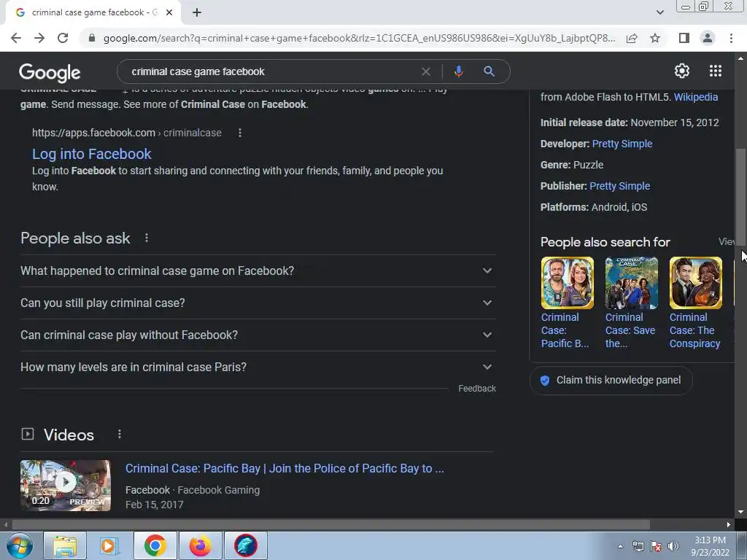The height and width of the screenshot is (560, 747).
Task: Click the Initial release date text 'November 15, 2012'
Action: pyautogui.click(x=675, y=122)
